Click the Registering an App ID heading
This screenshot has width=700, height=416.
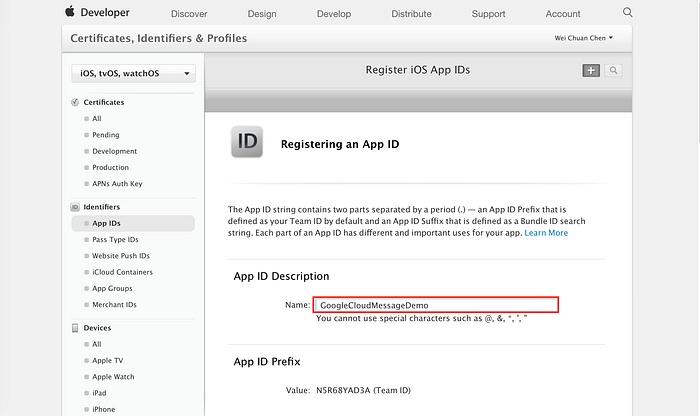340,144
